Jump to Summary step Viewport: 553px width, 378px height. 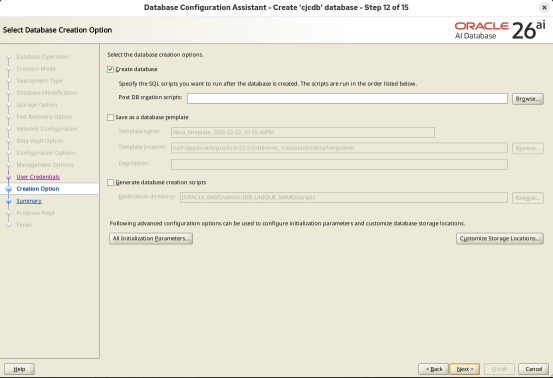pos(29,201)
